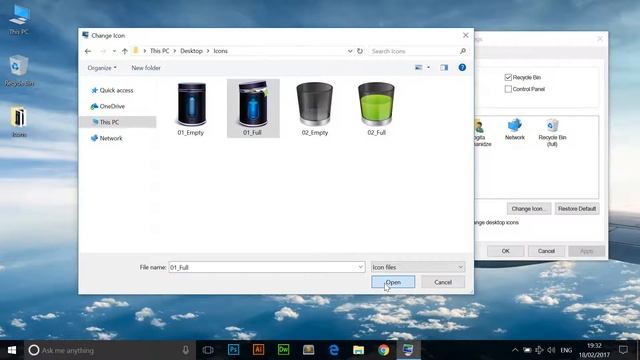Cancel the Change Icon dialog

(x=443, y=282)
